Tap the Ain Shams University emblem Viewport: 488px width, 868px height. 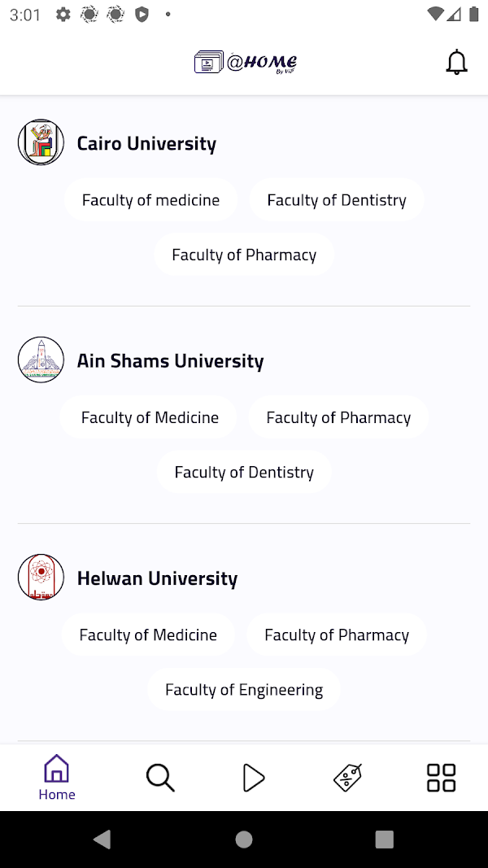coord(41,360)
